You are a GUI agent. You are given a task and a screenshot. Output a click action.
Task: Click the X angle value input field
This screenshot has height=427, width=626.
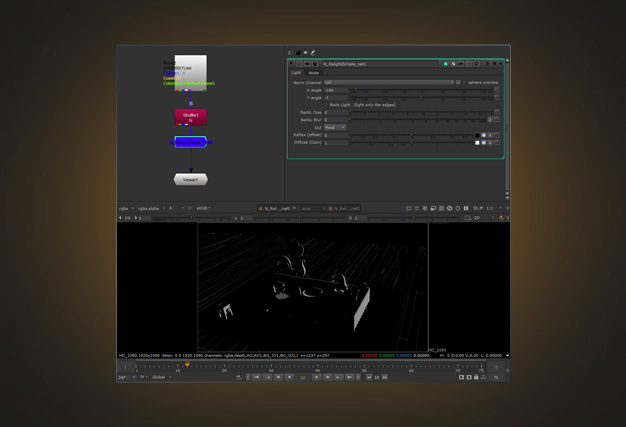[335, 90]
